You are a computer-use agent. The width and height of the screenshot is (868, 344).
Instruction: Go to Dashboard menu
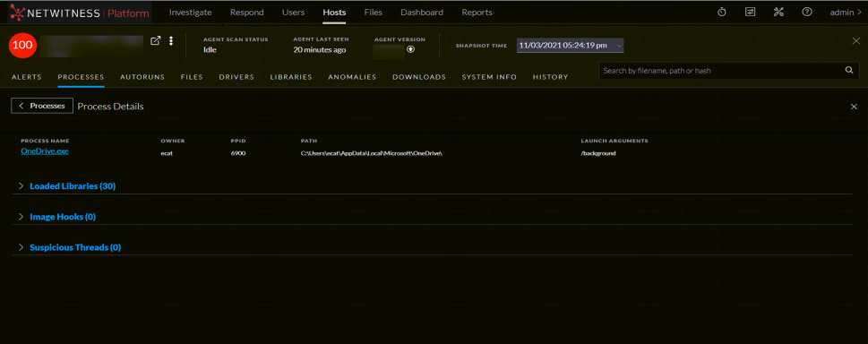[422, 13]
